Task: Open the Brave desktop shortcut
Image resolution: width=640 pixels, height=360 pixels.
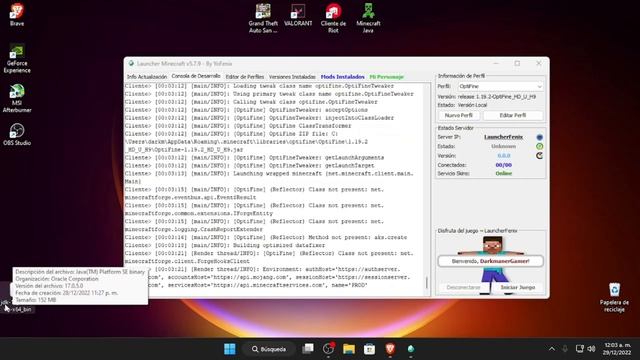Action: (x=17, y=14)
